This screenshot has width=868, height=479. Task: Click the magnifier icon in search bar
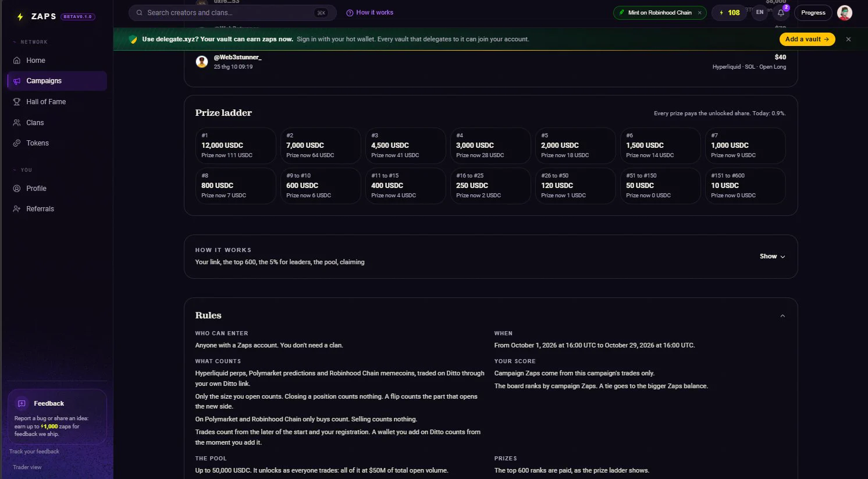tap(140, 13)
